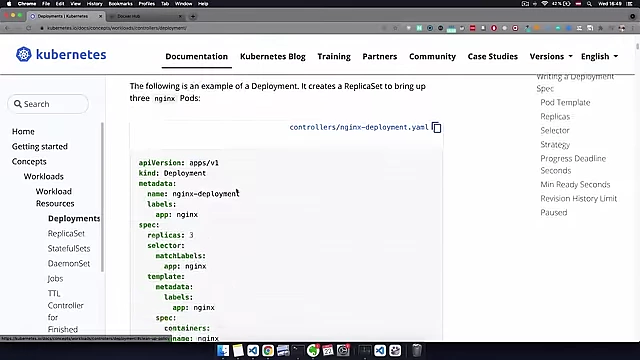
Task: Open the Community nav item
Action: (x=432, y=56)
